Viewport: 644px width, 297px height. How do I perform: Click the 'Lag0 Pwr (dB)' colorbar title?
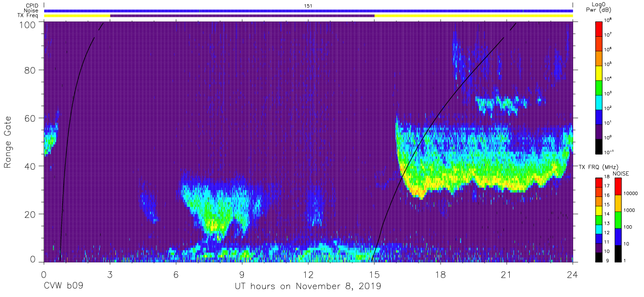tap(599, 7)
